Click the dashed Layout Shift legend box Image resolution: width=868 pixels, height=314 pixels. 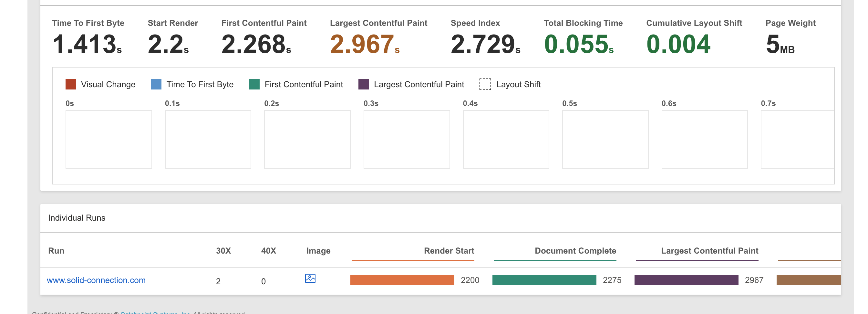pyautogui.click(x=485, y=84)
